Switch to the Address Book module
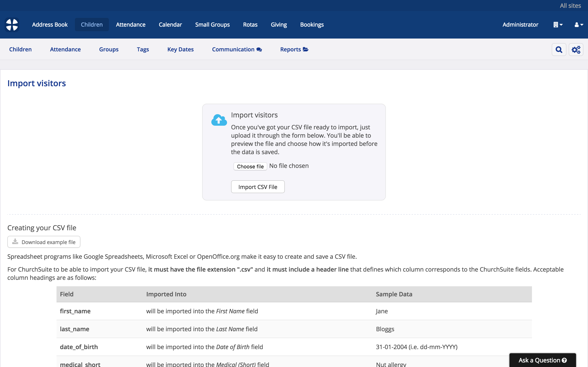The image size is (588, 367). click(50, 25)
